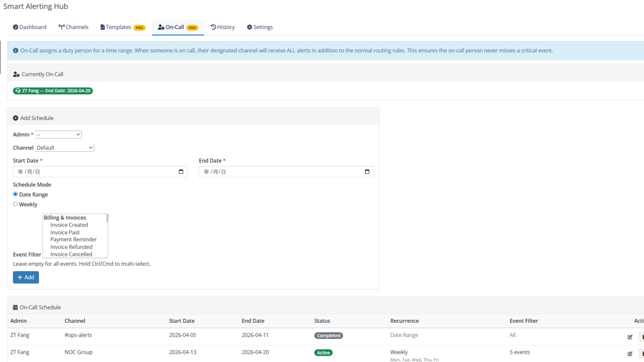Screen dimensions: 644x362
Task: Switch schedule mode to Weekly
Action: tap(15, 204)
